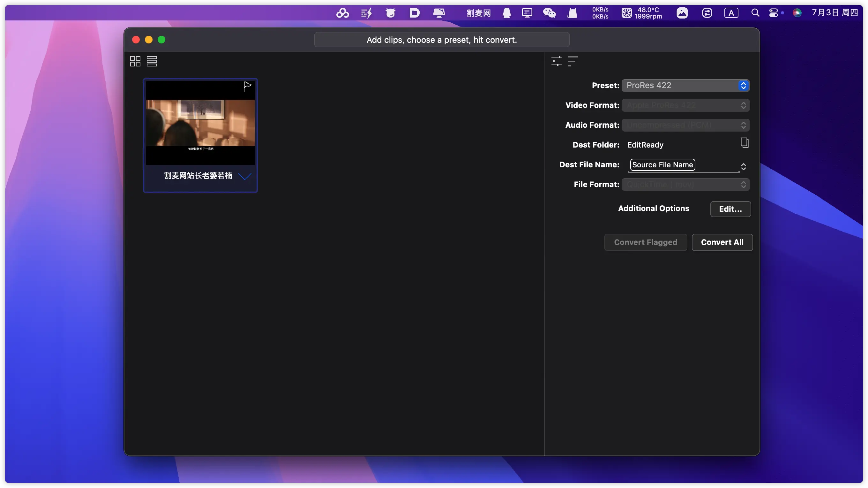Open the Preset ProRes 422 dropdown
This screenshot has height=488, width=868.
685,85
